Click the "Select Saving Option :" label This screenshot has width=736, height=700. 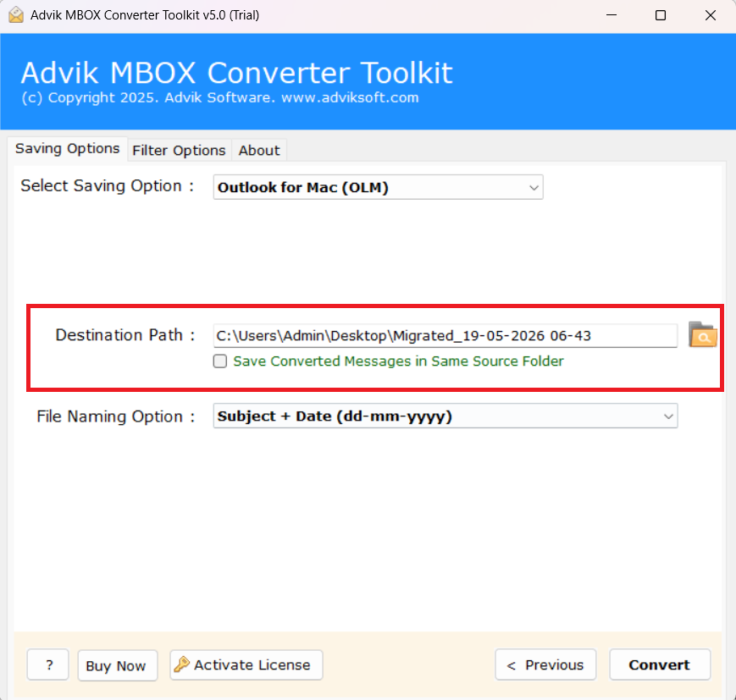[108, 185]
